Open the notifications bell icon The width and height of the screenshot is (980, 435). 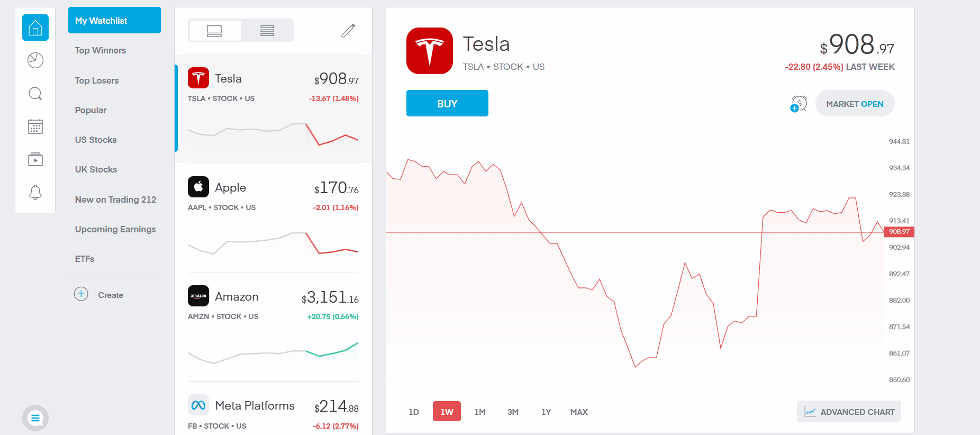click(x=35, y=192)
